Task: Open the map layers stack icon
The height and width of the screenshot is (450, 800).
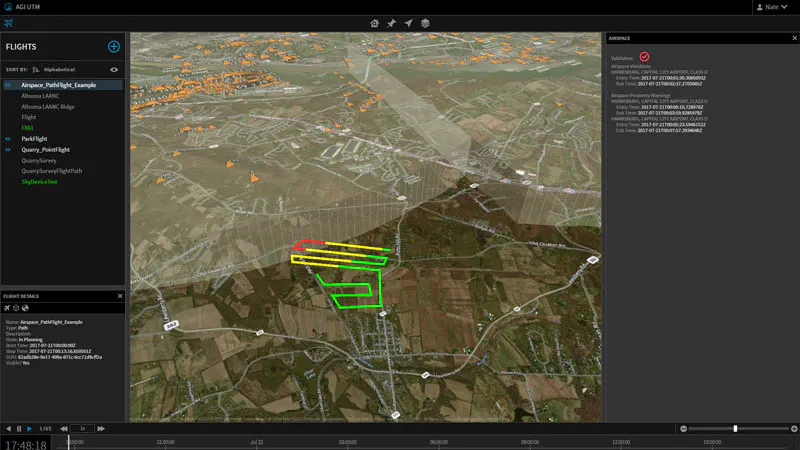Action: point(425,23)
